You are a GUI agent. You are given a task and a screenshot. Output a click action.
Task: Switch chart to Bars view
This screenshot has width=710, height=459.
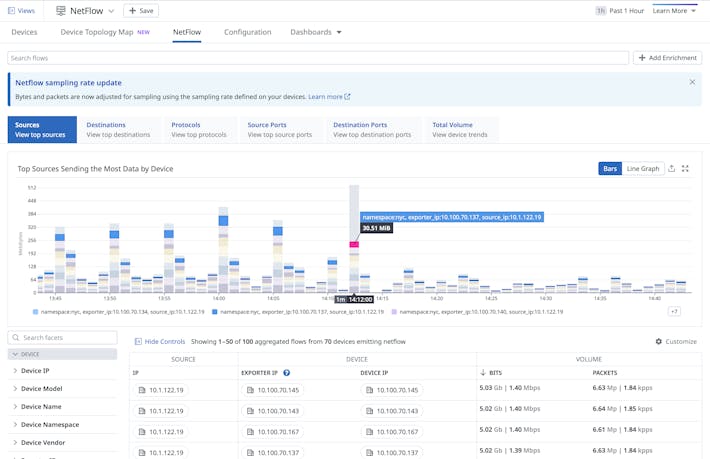609,169
